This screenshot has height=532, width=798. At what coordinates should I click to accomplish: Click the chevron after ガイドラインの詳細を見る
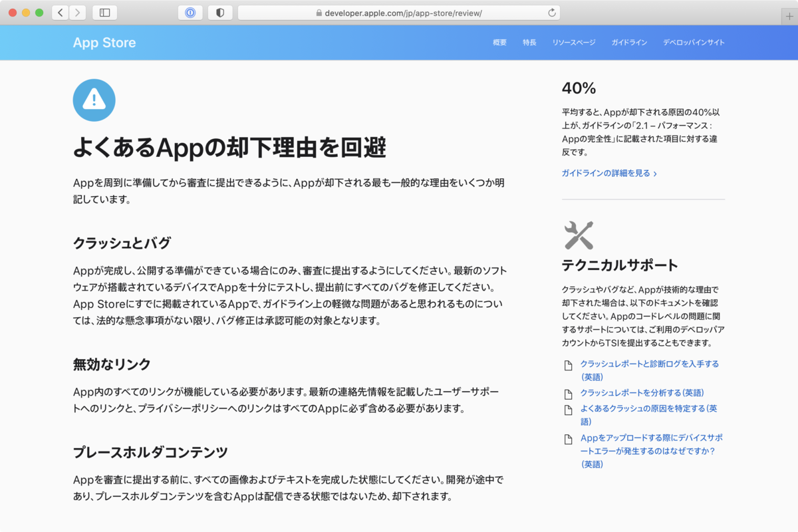click(x=655, y=174)
